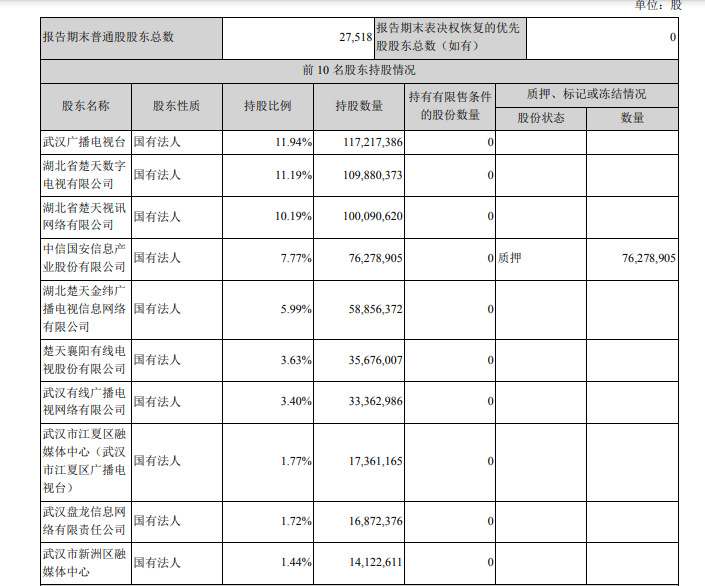The height and width of the screenshot is (586, 705).
Task: Click the pledged quantity 76,278,905 in the last column
Action: [x=649, y=259]
